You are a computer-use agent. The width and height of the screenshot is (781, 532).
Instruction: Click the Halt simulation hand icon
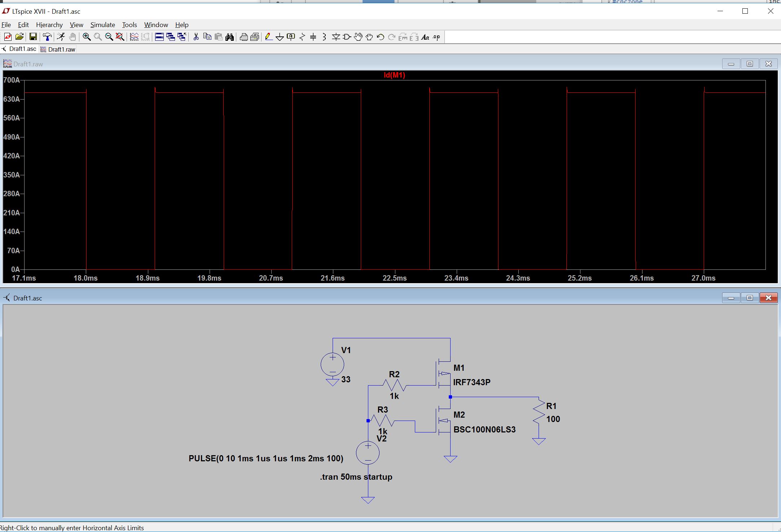point(73,37)
